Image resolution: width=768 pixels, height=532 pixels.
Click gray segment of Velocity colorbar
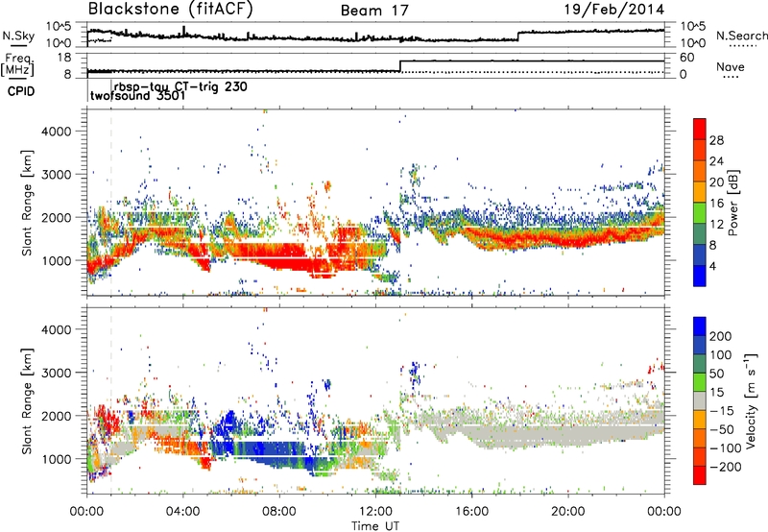[x=700, y=400]
